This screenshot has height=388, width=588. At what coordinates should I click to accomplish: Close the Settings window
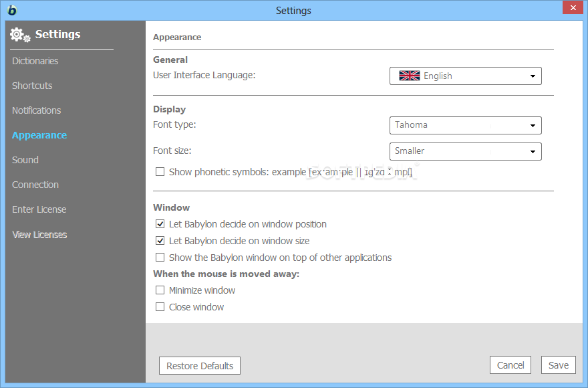coord(573,7)
